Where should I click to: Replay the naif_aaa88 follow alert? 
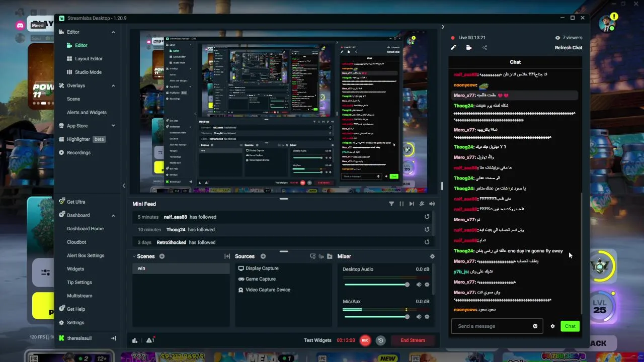click(x=427, y=217)
